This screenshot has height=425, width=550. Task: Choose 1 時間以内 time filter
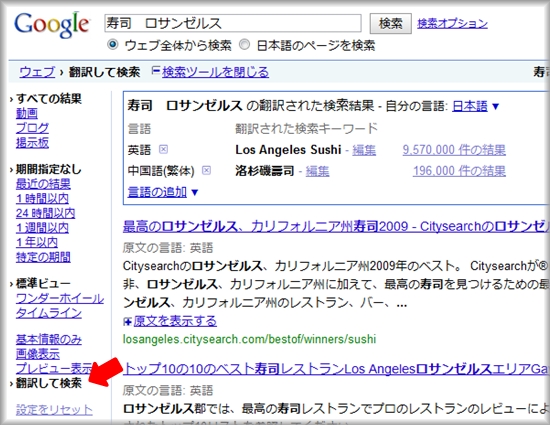tap(42, 198)
